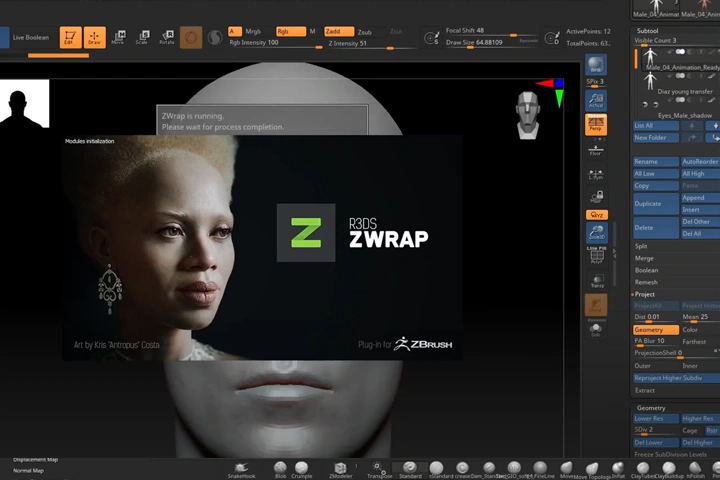Screen dimensions: 720x480
Task: Click the Delete subtool button
Action: pyautogui.click(x=656, y=228)
